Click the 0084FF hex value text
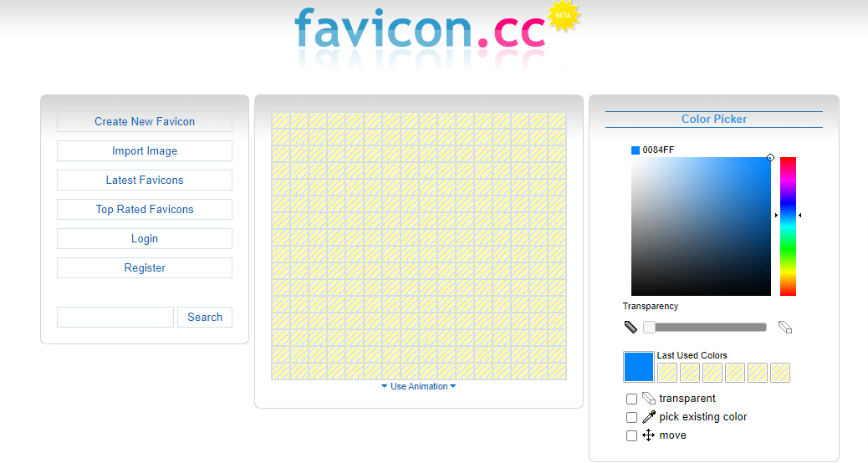 tap(658, 150)
